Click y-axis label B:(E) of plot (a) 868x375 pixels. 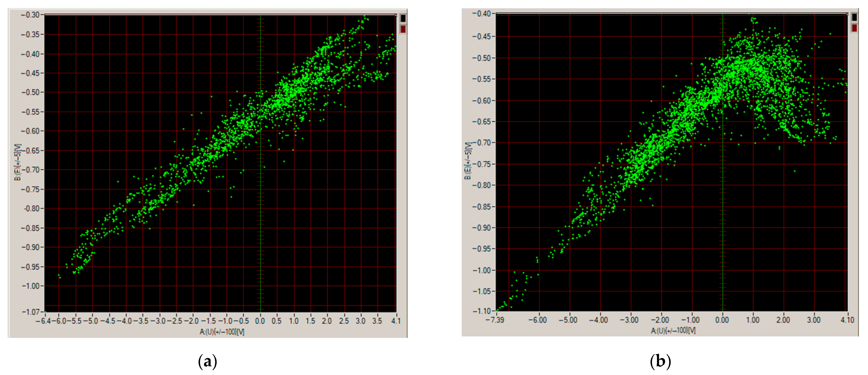tap(17, 162)
